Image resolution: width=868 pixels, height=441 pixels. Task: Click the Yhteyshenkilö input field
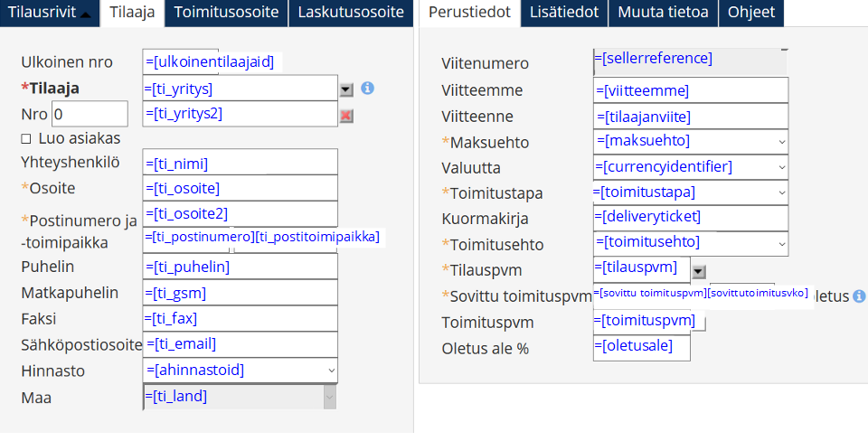click(241, 164)
